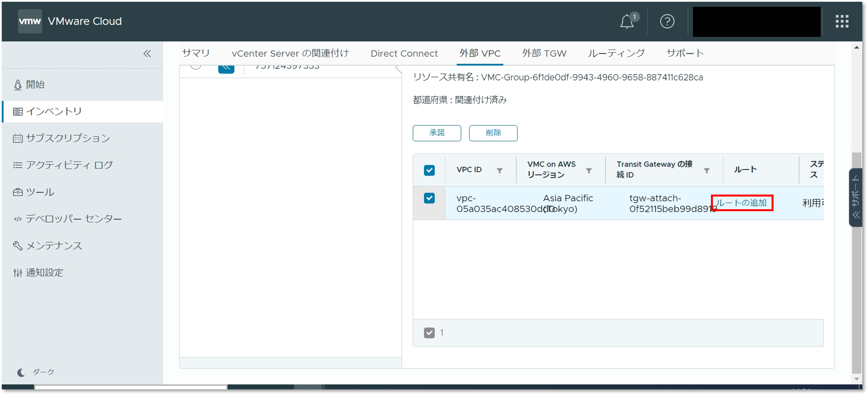
Task: Switch to the サマリ tab
Action: pyautogui.click(x=196, y=53)
